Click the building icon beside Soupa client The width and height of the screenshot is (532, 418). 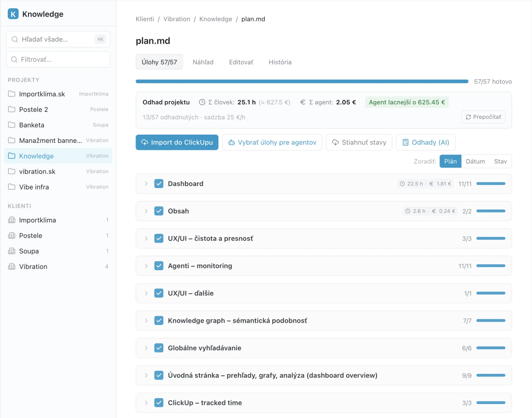coord(12,251)
